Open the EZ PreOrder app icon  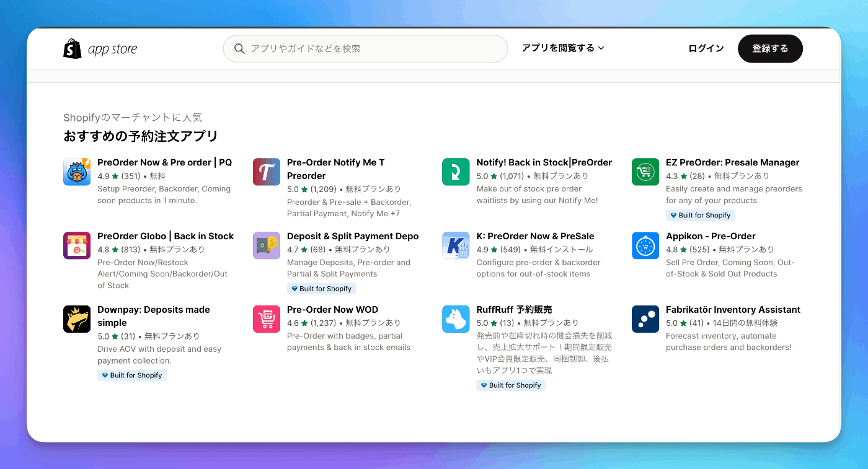pyautogui.click(x=645, y=172)
